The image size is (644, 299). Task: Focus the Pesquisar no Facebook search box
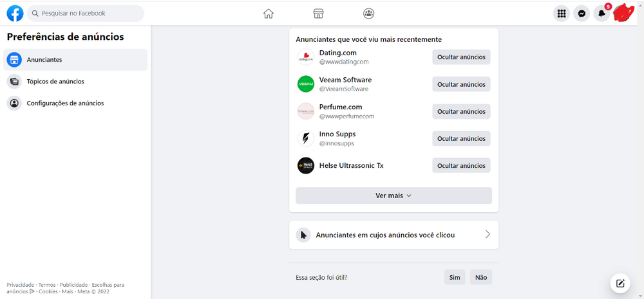[x=86, y=14]
